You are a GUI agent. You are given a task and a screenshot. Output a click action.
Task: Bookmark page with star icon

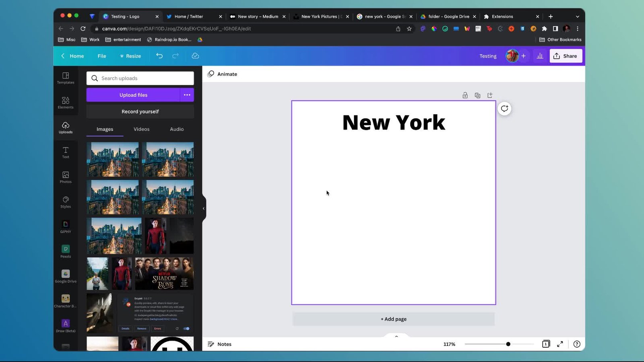[x=409, y=29]
